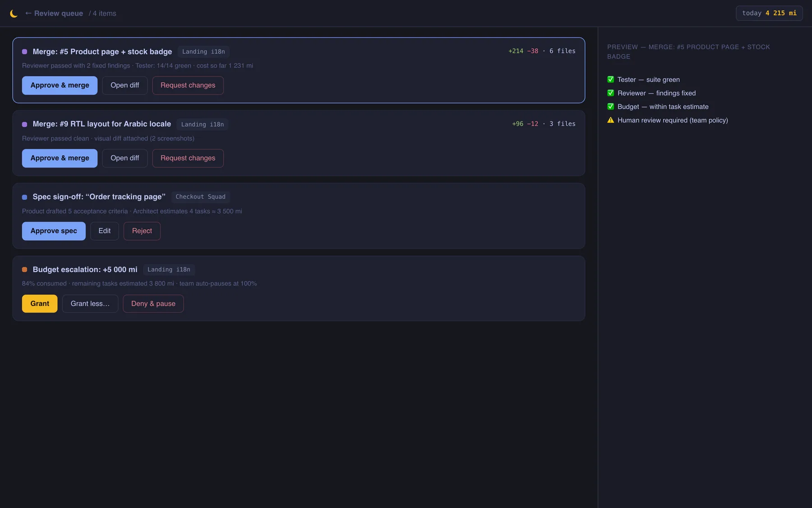The width and height of the screenshot is (812, 508).
Task: Click the green check beside Budget — within task estimate
Action: coord(611,107)
